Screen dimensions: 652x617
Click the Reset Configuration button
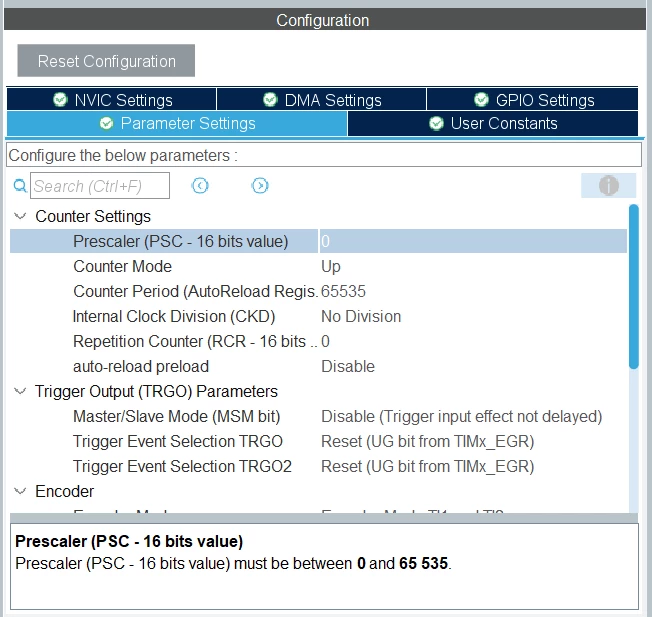click(x=106, y=61)
